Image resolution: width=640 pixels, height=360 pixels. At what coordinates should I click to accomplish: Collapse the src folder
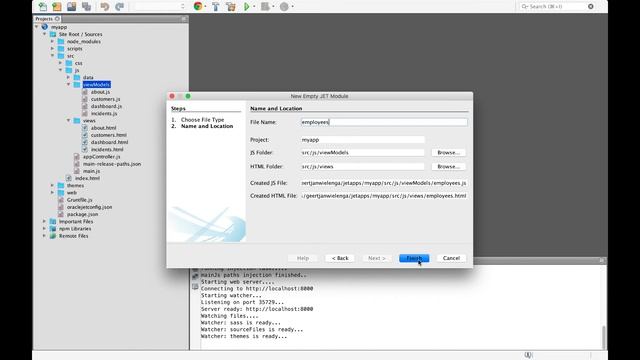(53, 56)
